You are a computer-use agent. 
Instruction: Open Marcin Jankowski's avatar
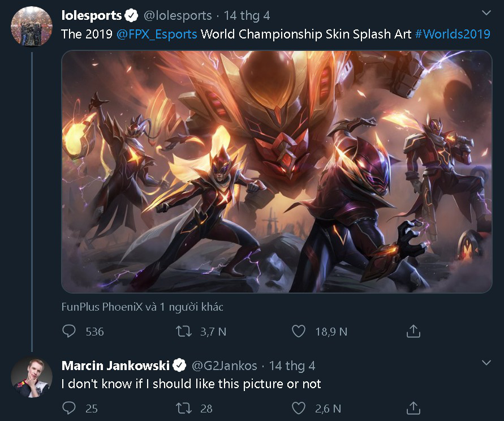(32, 377)
